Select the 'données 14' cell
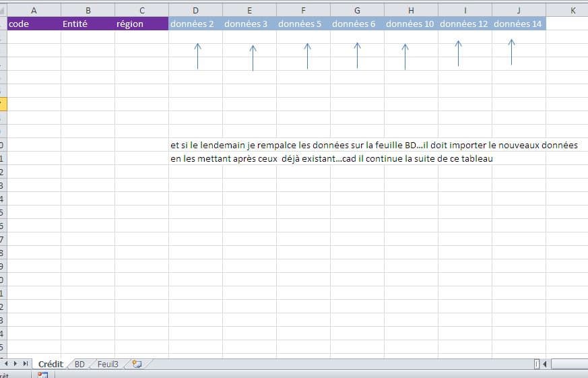Screen dimensions: 588x378 [519, 24]
